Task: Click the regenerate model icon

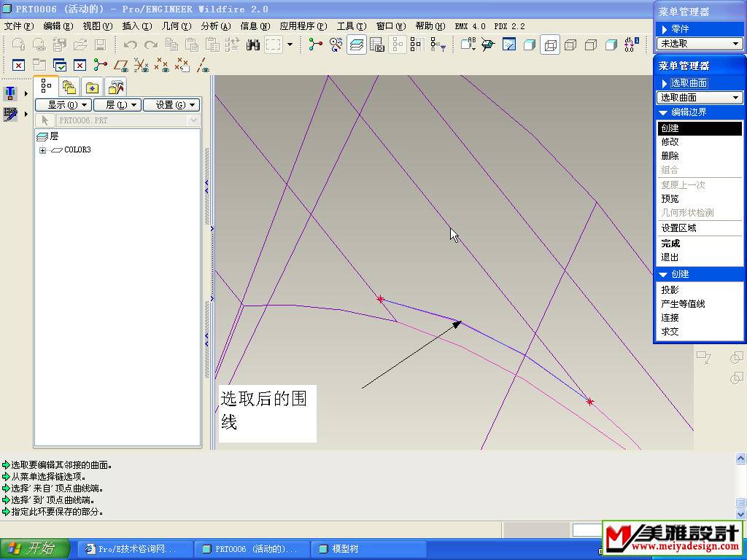Action: (232, 44)
